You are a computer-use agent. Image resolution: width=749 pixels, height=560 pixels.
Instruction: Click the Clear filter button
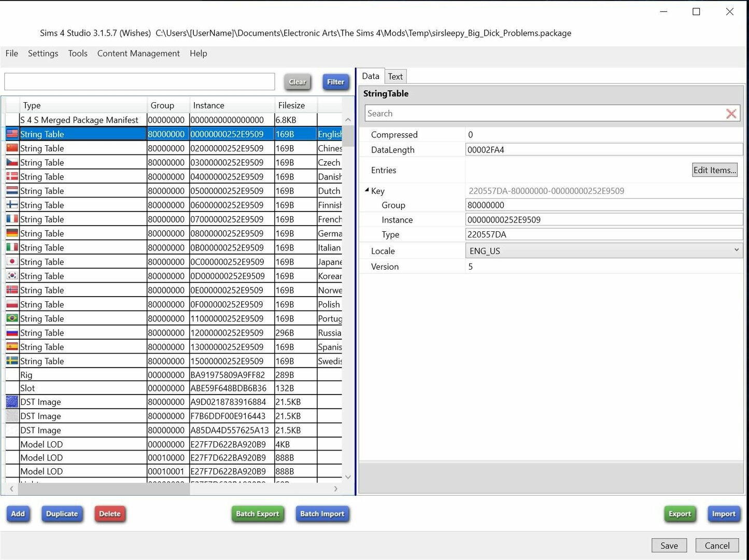298,82
